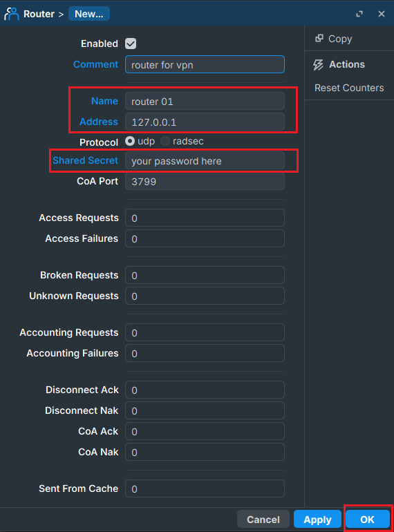Click the CoA Port label
The width and height of the screenshot is (394, 532).
(x=97, y=181)
